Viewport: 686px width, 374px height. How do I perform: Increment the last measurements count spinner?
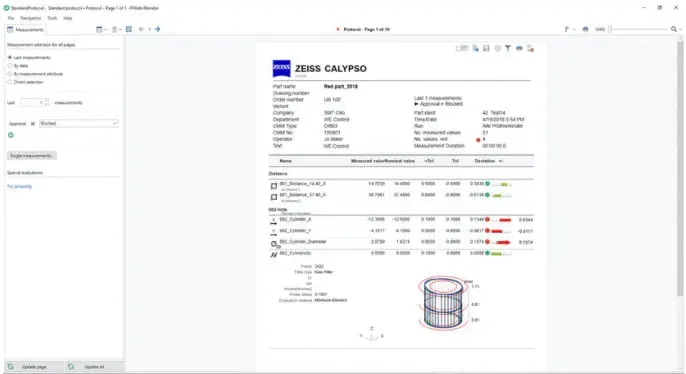46,101
